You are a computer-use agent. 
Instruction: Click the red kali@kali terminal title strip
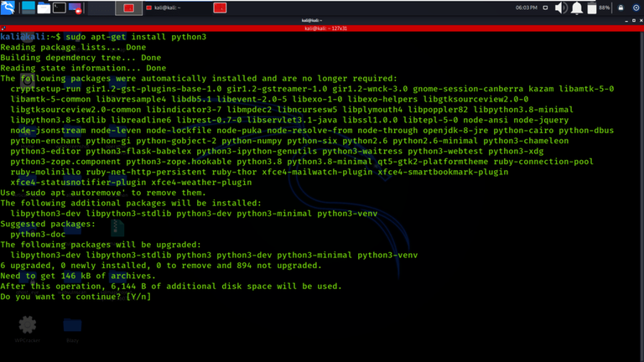tap(325, 28)
